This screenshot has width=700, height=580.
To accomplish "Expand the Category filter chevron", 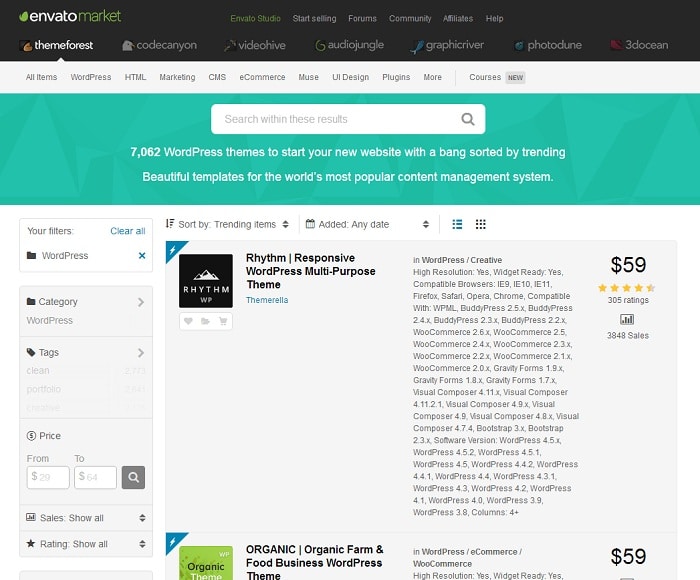I will [x=141, y=302].
